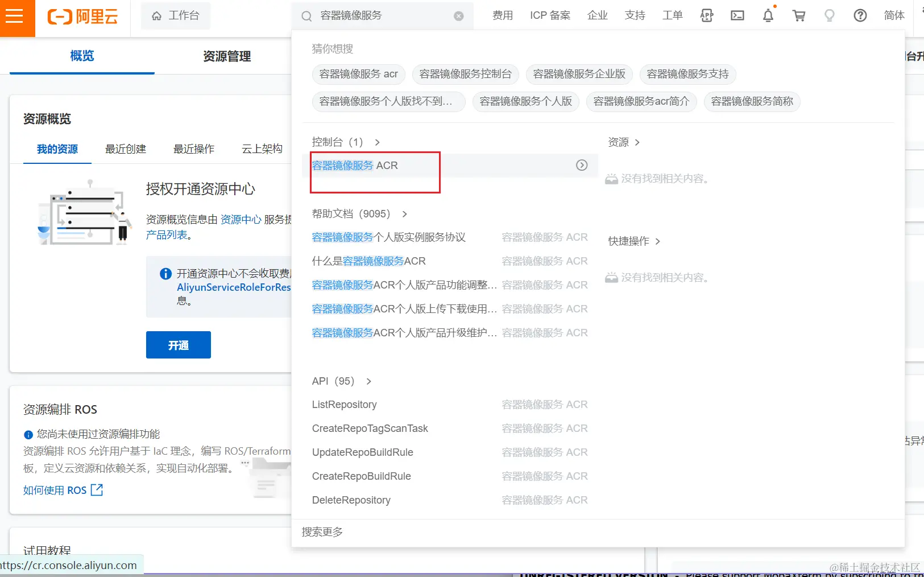Open the ACR个人版产品功能调整 document
The width and height of the screenshot is (924, 577).
[x=404, y=285]
